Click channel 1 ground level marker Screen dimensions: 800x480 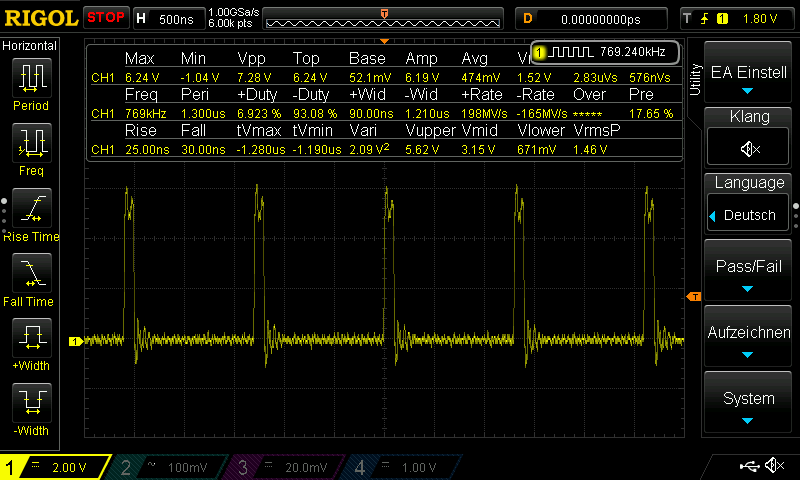point(76,341)
